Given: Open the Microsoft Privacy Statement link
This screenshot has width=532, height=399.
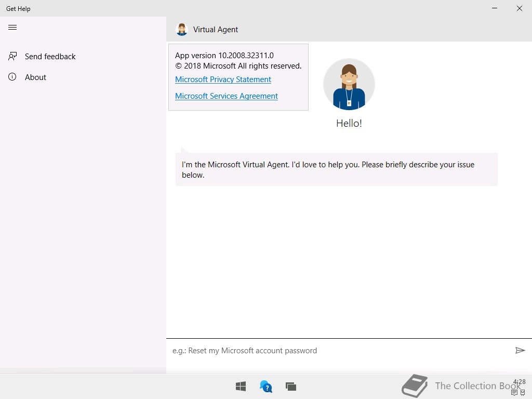Looking at the screenshot, I should (x=223, y=79).
